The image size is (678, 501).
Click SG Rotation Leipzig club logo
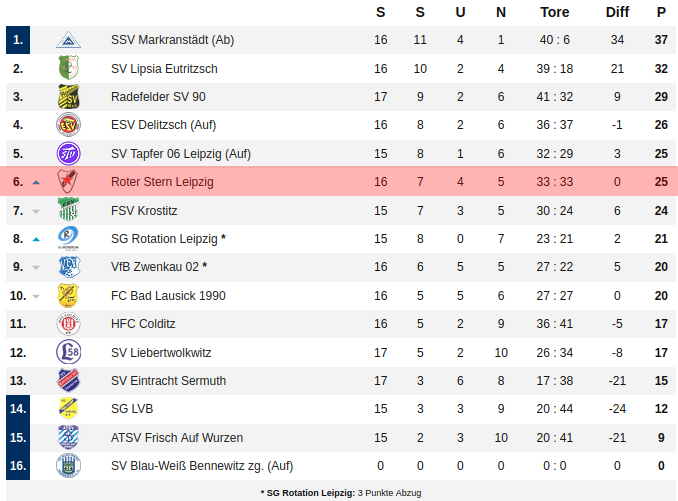point(68,239)
